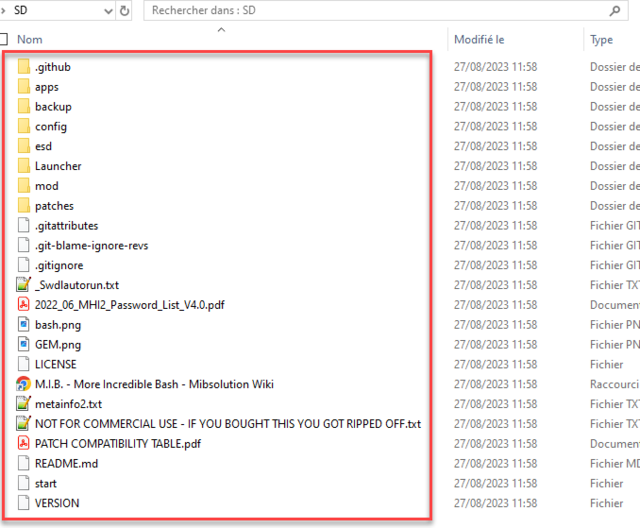The width and height of the screenshot is (640, 528).
Task: Select the .github folder name
Action: pos(53,67)
